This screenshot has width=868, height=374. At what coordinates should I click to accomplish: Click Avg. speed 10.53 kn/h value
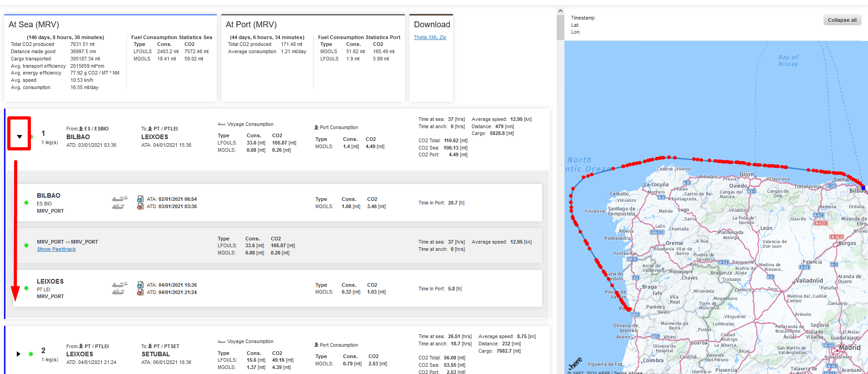[81, 80]
